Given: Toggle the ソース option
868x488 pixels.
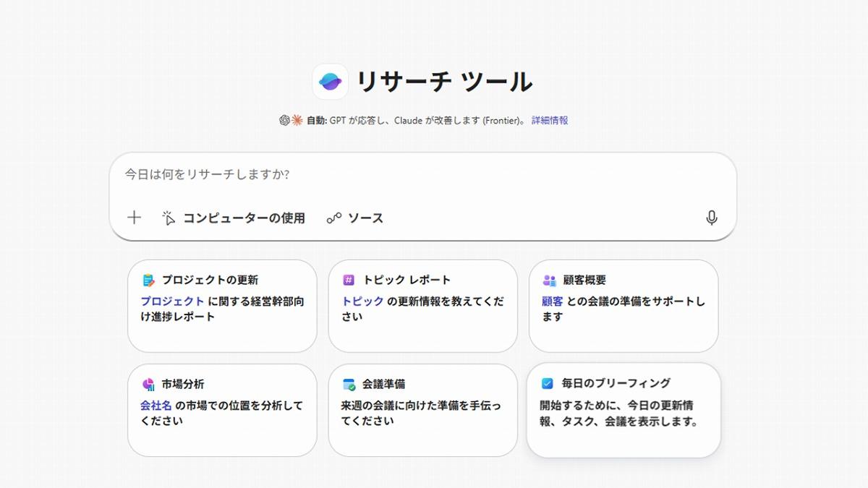Looking at the screenshot, I should tap(355, 217).
